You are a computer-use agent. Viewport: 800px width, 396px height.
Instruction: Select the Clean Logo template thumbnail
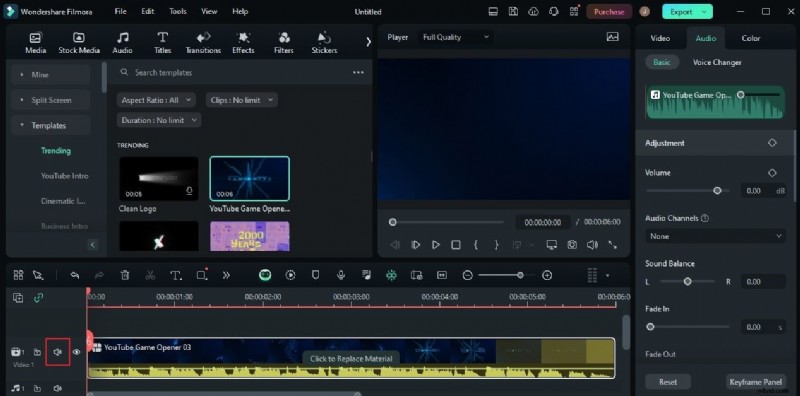point(159,179)
